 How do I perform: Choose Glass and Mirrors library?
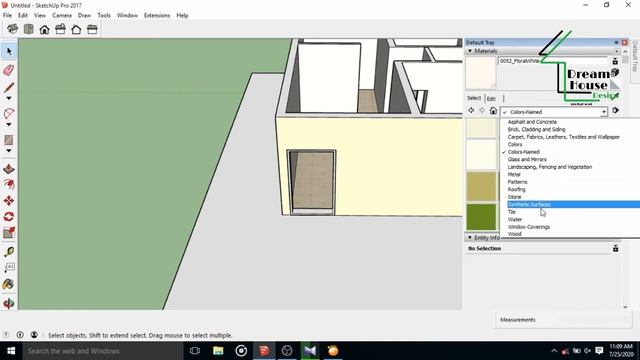[x=527, y=160]
